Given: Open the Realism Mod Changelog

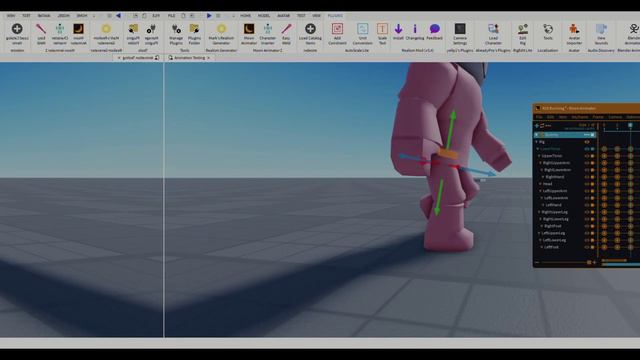Looking at the screenshot, I should coord(415,31).
